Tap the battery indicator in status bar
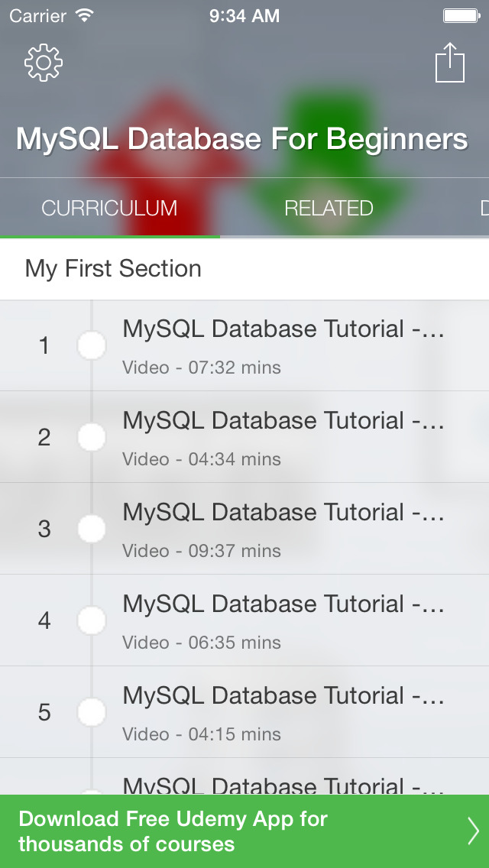 tap(460, 15)
